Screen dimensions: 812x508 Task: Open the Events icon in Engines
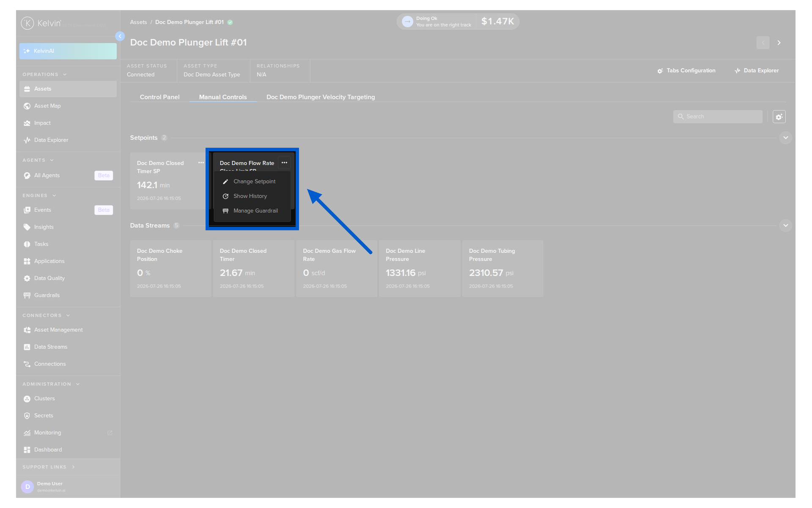click(27, 210)
